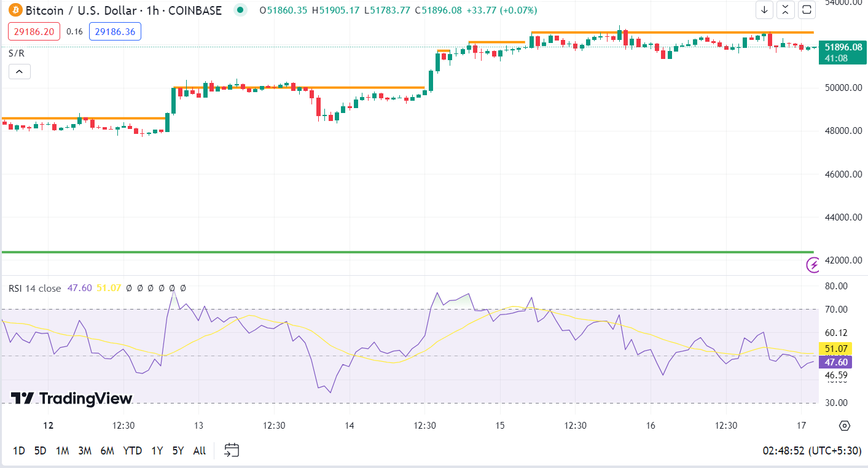Screen dimensions: 868x468
Task: Click the date label 17 on time axis
Action: 801,426
